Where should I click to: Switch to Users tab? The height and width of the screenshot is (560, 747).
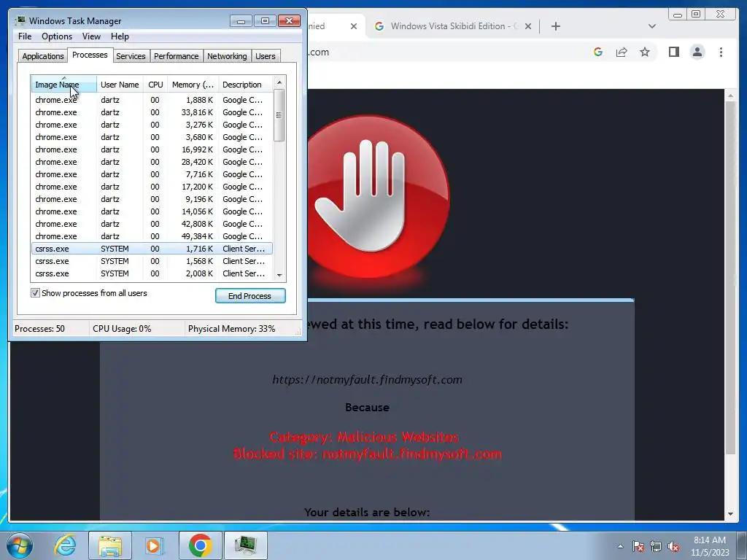pos(266,56)
